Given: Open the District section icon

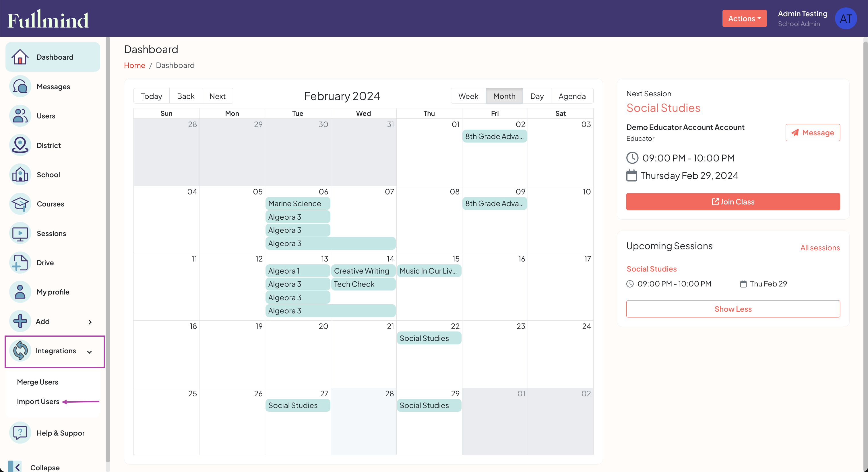Looking at the screenshot, I should point(20,145).
